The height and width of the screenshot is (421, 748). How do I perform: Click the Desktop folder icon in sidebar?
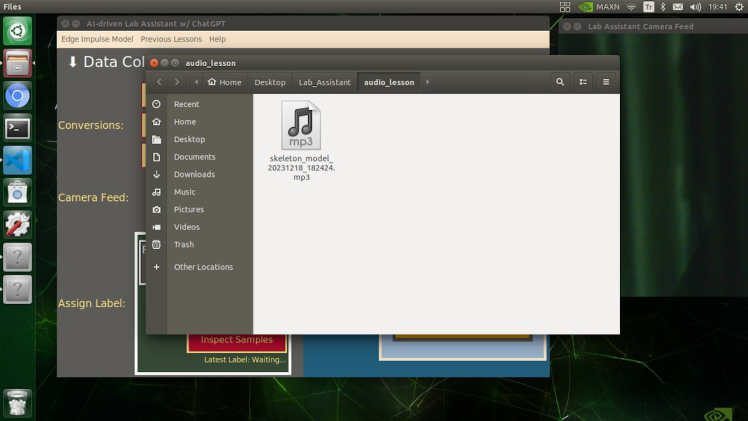(156, 139)
